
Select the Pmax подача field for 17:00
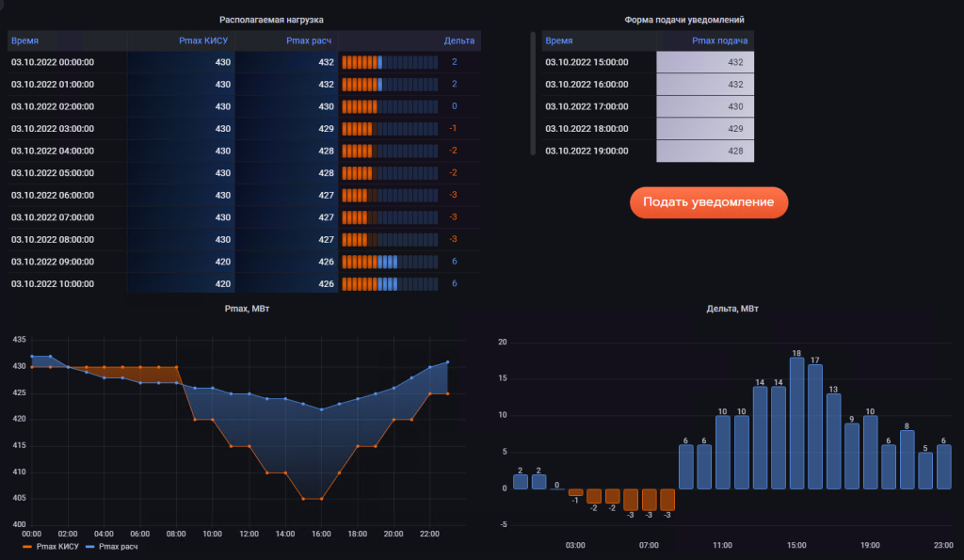(704, 107)
